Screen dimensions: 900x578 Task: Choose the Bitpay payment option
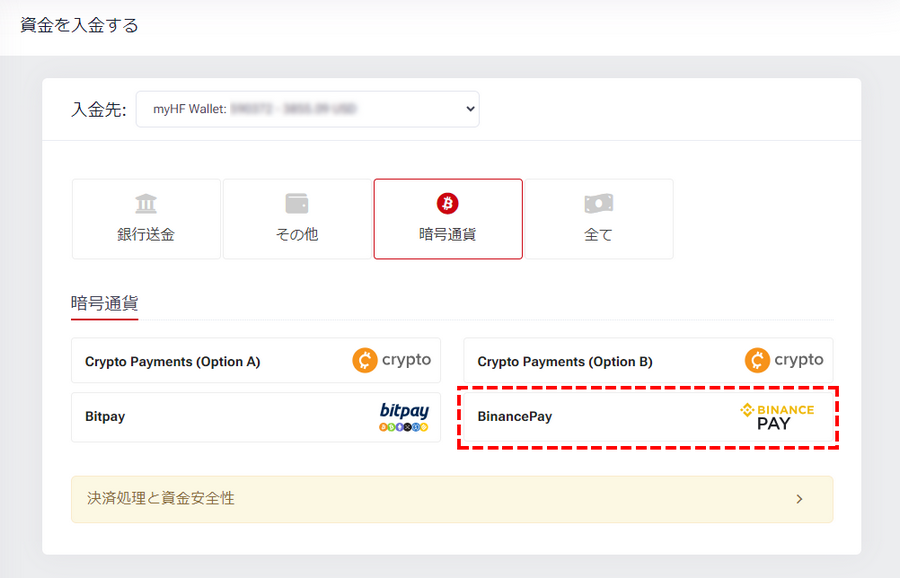[256, 417]
